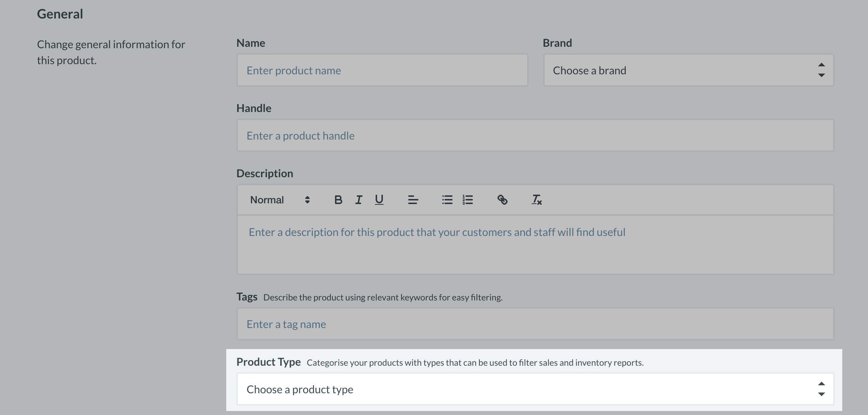Click the Tags label text

(247, 297)
